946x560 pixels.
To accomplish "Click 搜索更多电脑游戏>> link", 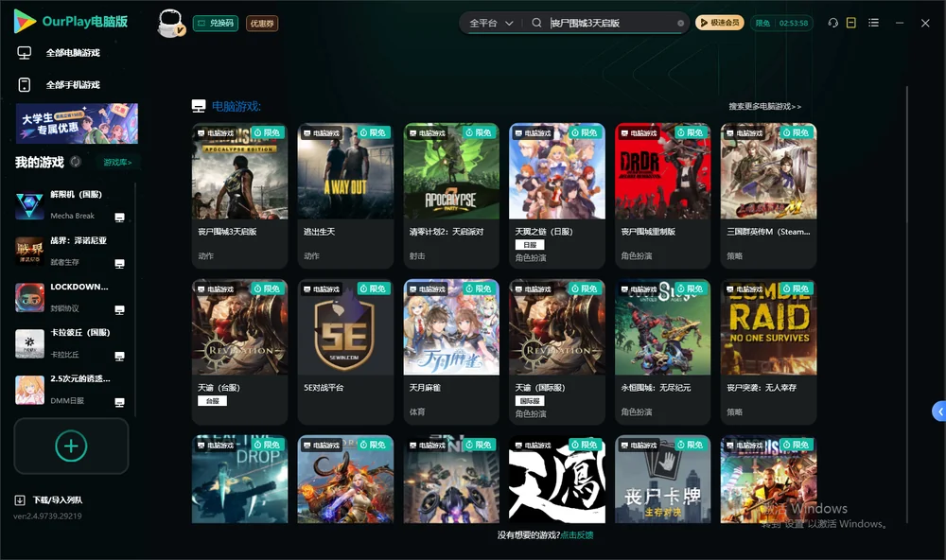I will click(x=764, y=106).
